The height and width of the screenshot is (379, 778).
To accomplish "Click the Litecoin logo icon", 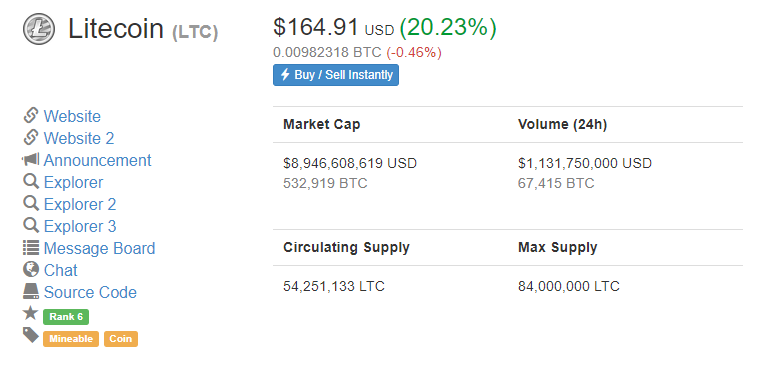I will click(39, 29).
